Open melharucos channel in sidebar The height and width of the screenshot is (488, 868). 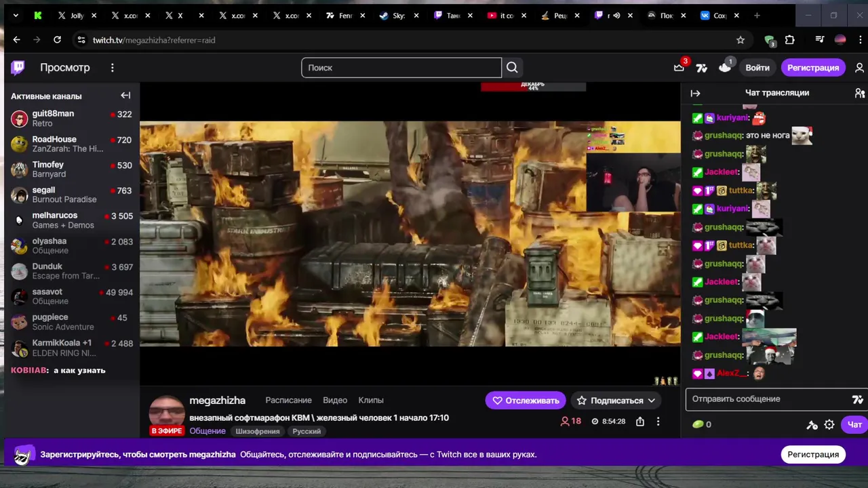pyautogui.click(x=71, y=220)
